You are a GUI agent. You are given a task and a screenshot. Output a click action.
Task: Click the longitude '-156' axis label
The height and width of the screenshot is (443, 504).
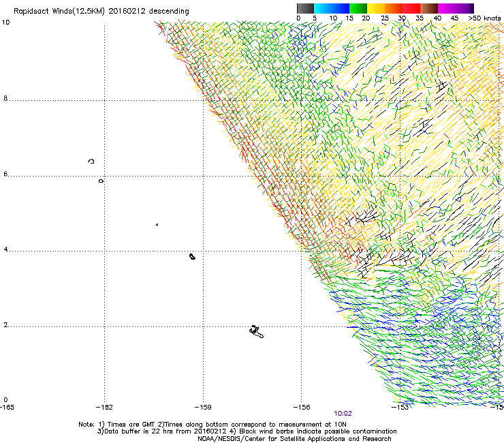(x=302, y=408)
